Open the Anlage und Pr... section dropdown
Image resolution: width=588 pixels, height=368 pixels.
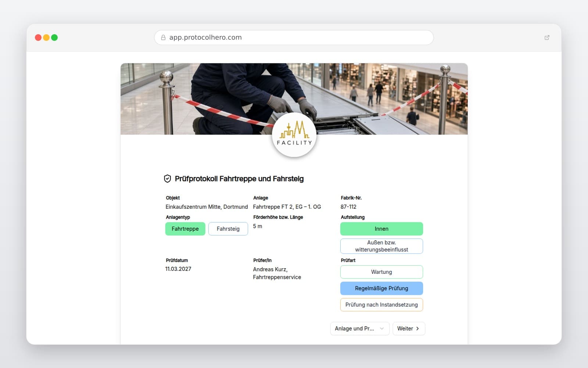point(359,329)
